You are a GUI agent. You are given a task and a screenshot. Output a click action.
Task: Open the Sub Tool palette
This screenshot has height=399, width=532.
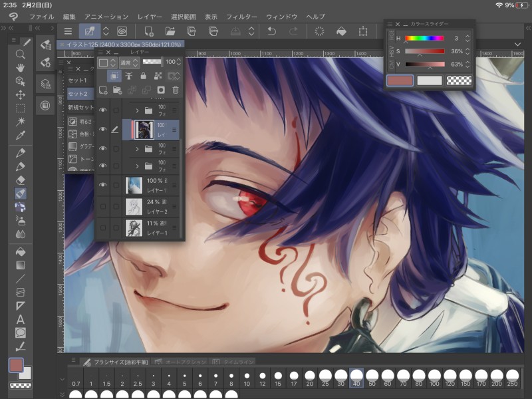click(45, 45)
